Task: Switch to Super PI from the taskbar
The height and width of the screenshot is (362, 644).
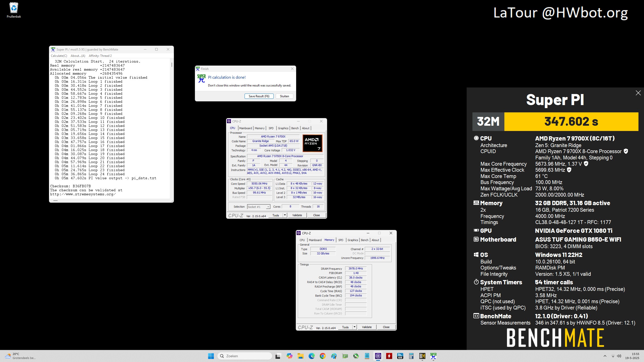Action: click(x=433, y=356)
